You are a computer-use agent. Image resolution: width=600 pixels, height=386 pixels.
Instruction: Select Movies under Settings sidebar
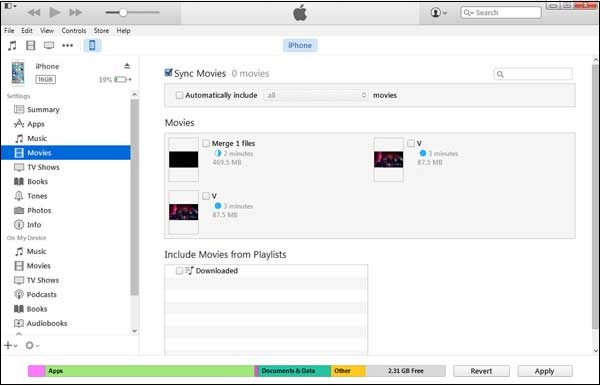[x=66, y=153]
